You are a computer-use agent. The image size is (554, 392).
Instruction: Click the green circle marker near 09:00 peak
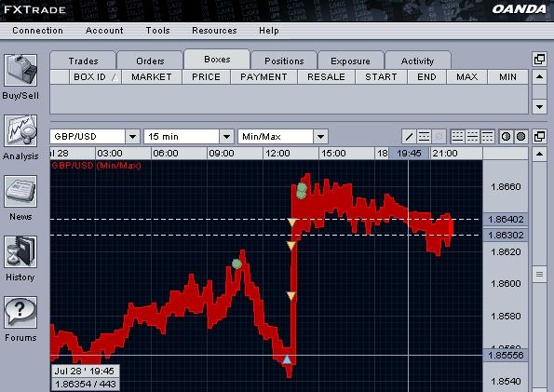pos(236,264)
